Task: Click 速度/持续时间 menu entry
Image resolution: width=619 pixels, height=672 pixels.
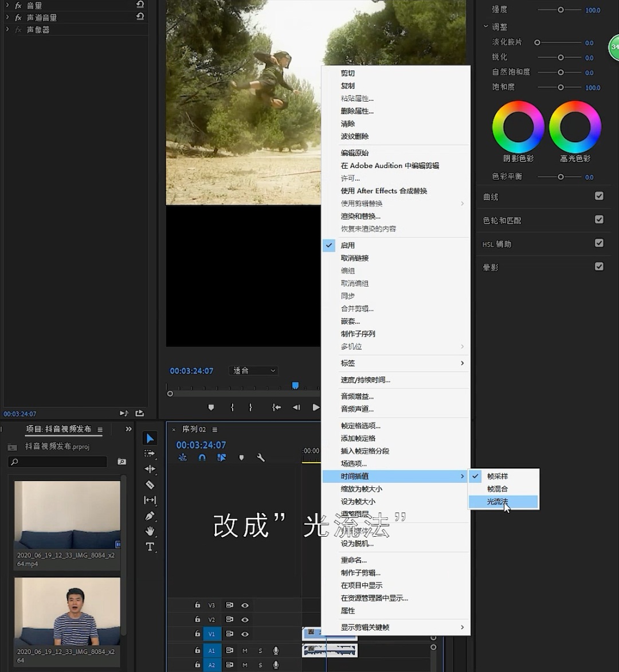Action: click(x=365, y=380)
